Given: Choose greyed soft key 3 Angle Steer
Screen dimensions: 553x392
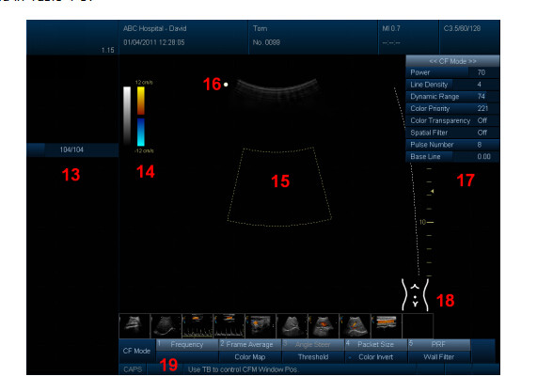Looking at the screenshot, I should pyautogui.click(x=313, y=344).
